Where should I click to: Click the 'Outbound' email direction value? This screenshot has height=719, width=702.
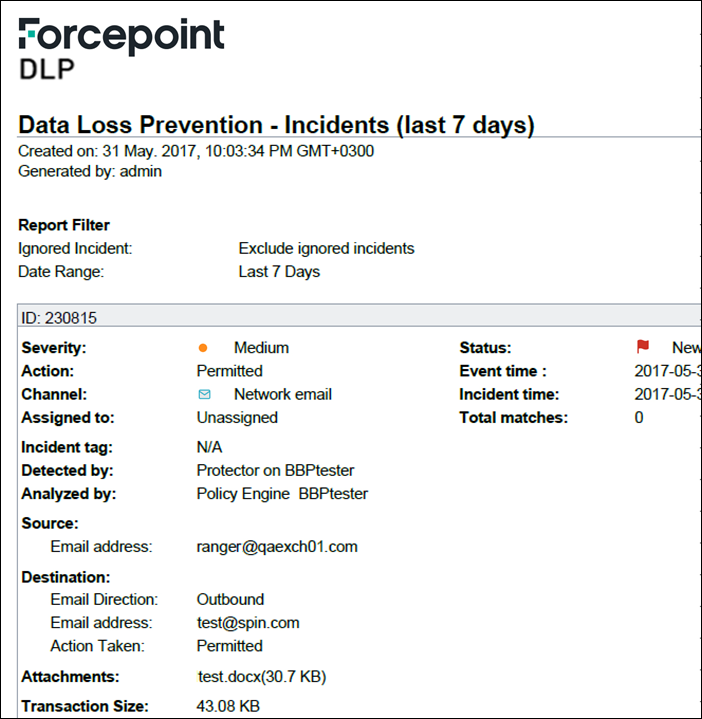tap(230, 599)
